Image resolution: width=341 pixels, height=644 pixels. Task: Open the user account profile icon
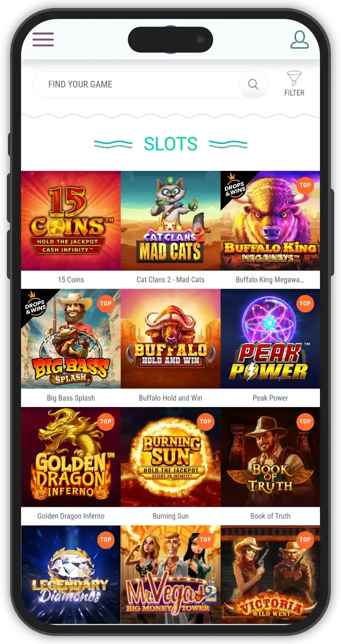pyautogui.click(x=299, y=40)
